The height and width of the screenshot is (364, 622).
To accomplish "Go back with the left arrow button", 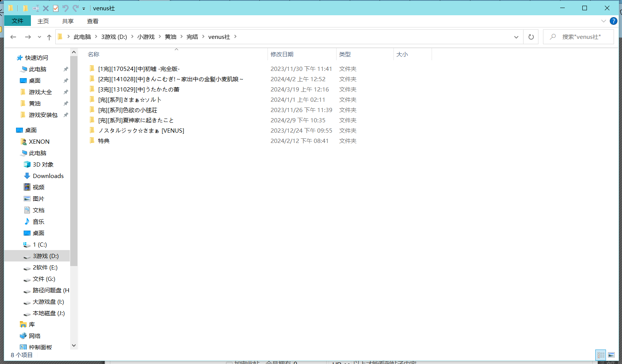I will 13,37.
